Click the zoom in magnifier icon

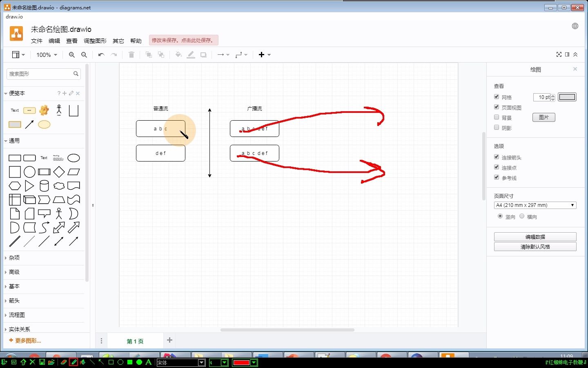pos(72,55)
